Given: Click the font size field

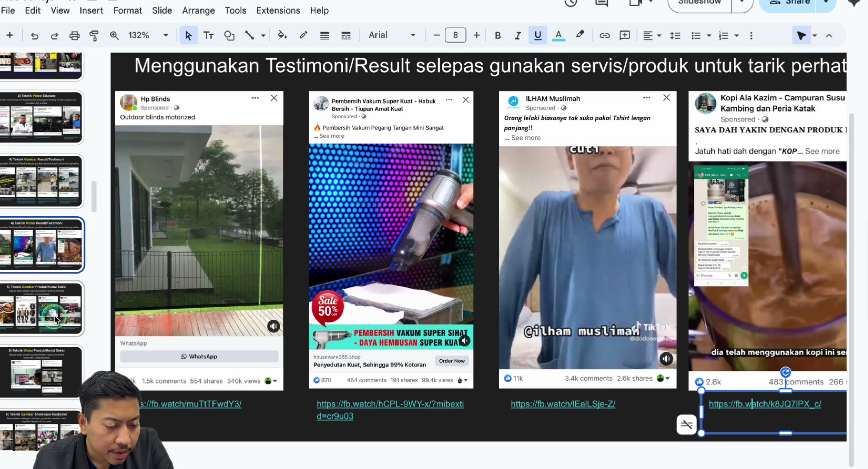Looking at the screenshot, I should pyautogui.click(x=455, y=35).
